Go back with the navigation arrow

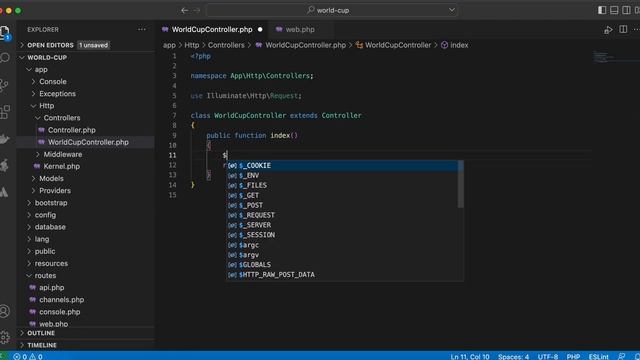coord(184,10)
